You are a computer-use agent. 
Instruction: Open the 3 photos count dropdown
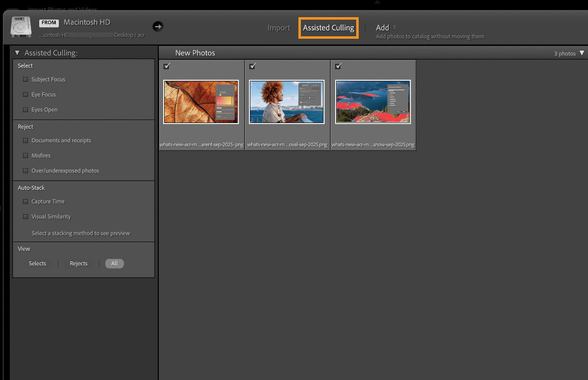click(x=582, y=53)
